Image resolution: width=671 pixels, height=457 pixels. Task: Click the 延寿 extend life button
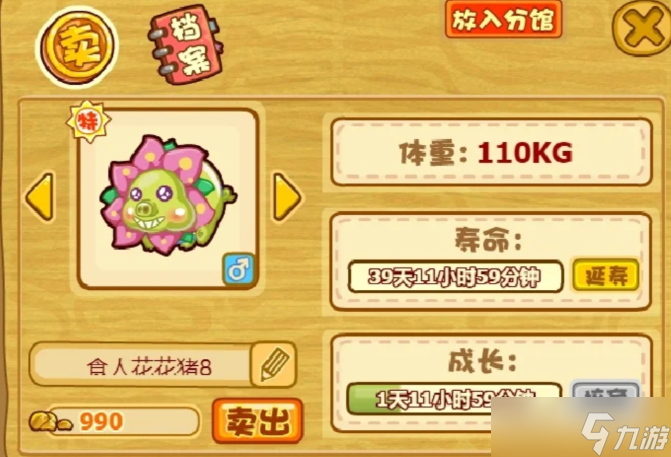point(606,275)
